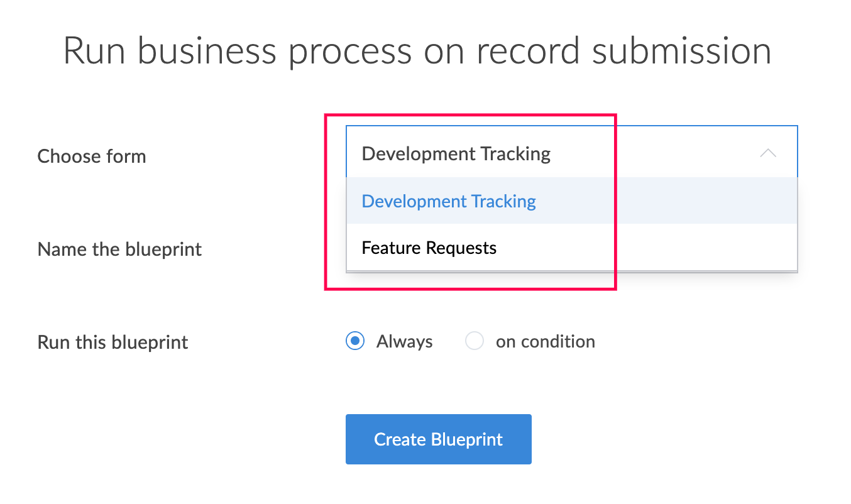This screenshot has height=504, width=851.
Task: Click the page heading about record submission
Action: click(417, 51)
